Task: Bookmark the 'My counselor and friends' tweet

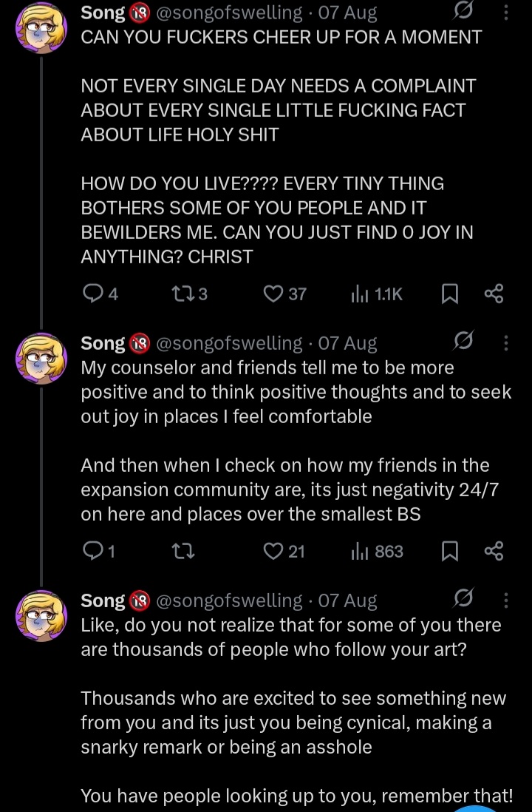Action: pos(449,551)
